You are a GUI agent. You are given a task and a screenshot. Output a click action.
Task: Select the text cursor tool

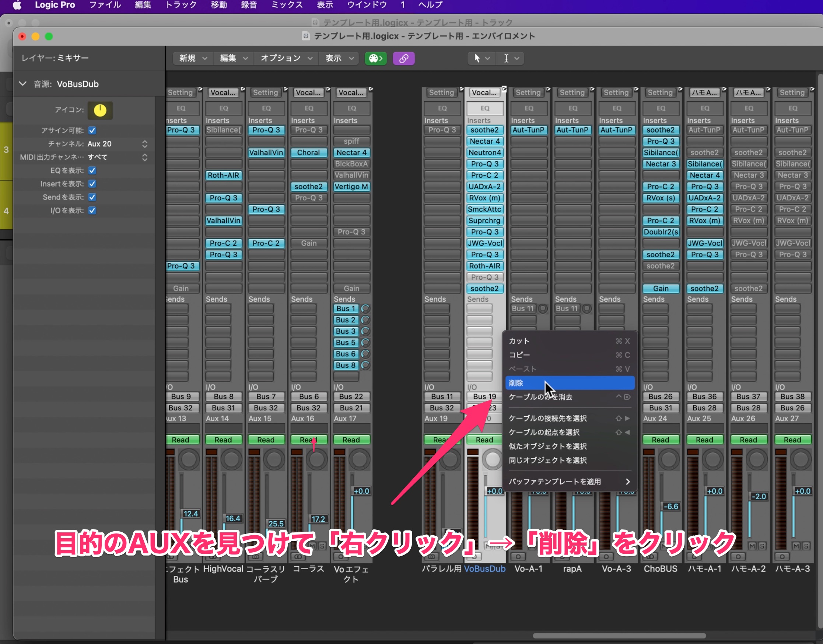pos(506,59)
